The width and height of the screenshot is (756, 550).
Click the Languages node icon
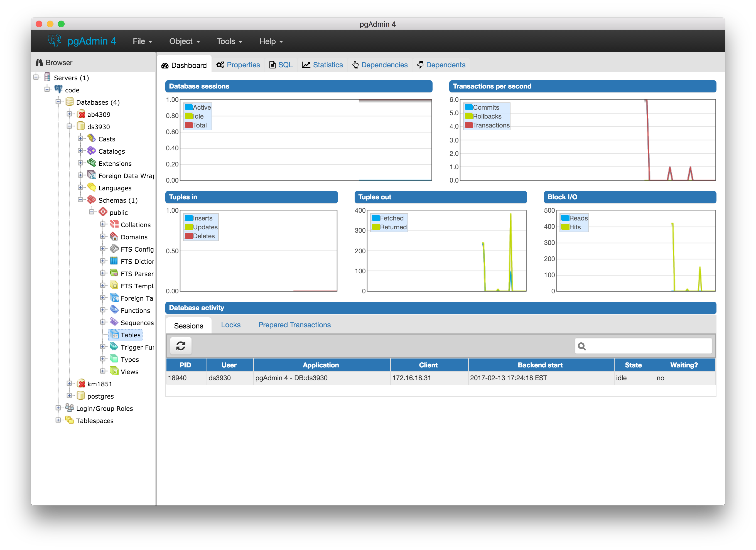point(92,187)
